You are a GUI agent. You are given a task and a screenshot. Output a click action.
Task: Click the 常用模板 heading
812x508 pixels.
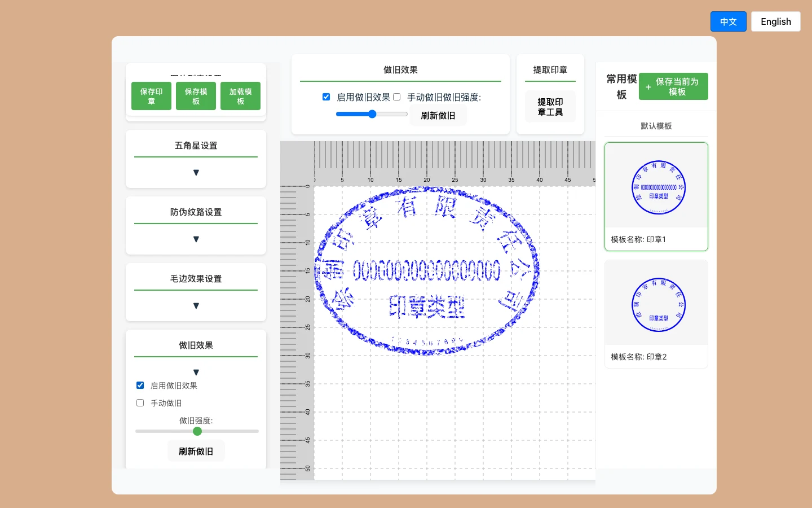621,86
